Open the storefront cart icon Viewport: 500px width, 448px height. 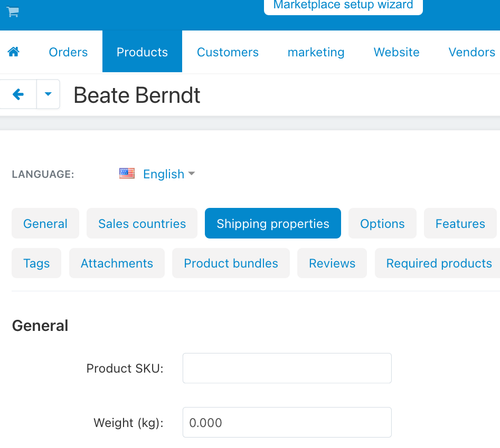(13, 12)
